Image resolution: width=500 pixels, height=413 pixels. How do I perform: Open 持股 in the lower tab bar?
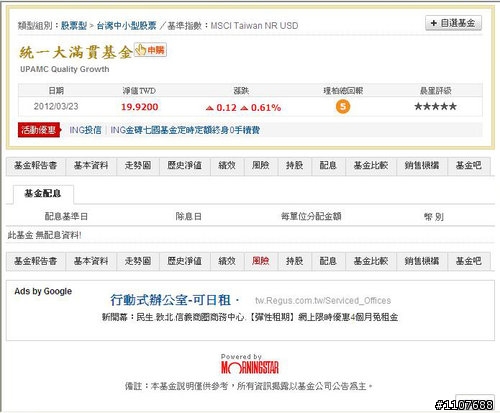coord(295,261)
